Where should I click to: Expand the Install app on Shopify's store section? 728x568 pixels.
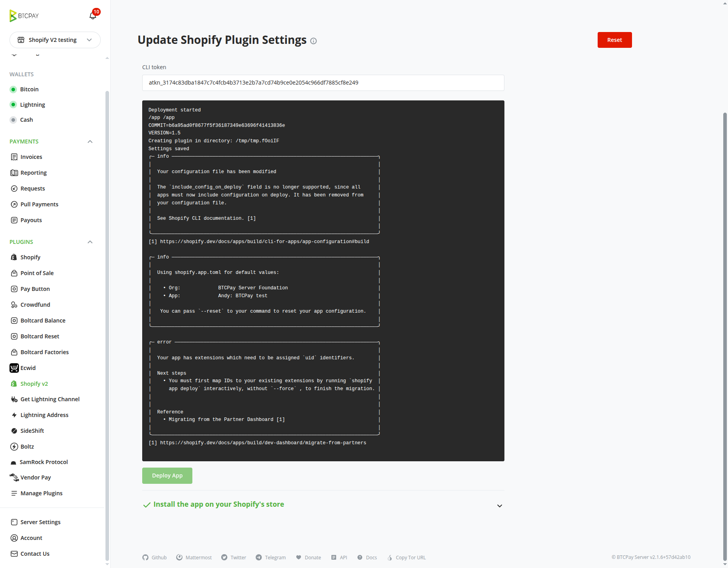click(x=499, y=506)
